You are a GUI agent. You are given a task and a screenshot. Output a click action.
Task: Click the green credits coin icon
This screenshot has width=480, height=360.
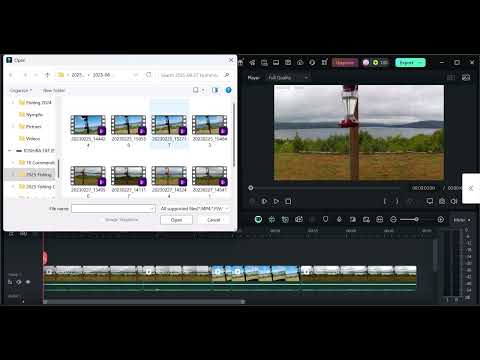tap(376, 63)
